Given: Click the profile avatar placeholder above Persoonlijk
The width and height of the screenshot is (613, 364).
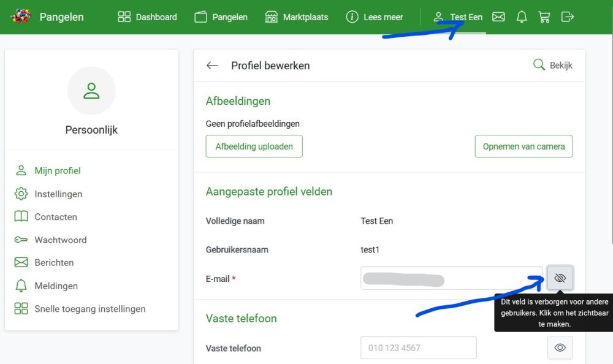Looking at the screenshot, I should pos(91,91).
